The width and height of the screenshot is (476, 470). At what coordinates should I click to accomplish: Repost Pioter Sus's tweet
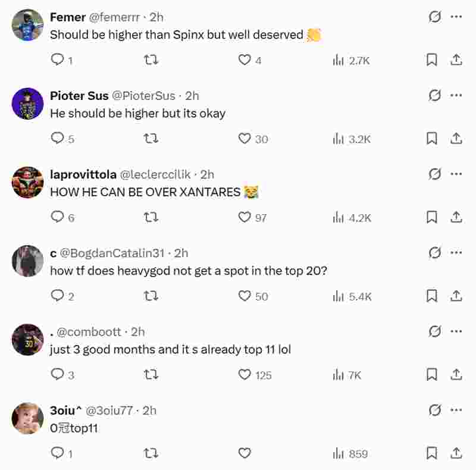(x=151, y=139)
